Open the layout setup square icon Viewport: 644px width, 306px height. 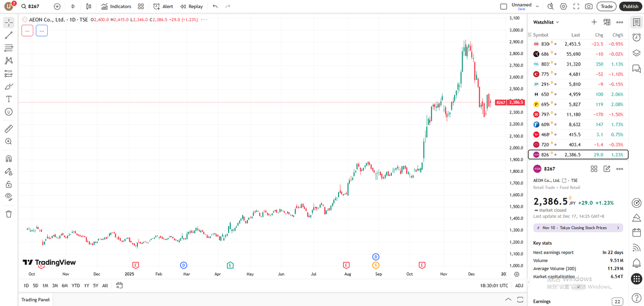coord(503,6)
